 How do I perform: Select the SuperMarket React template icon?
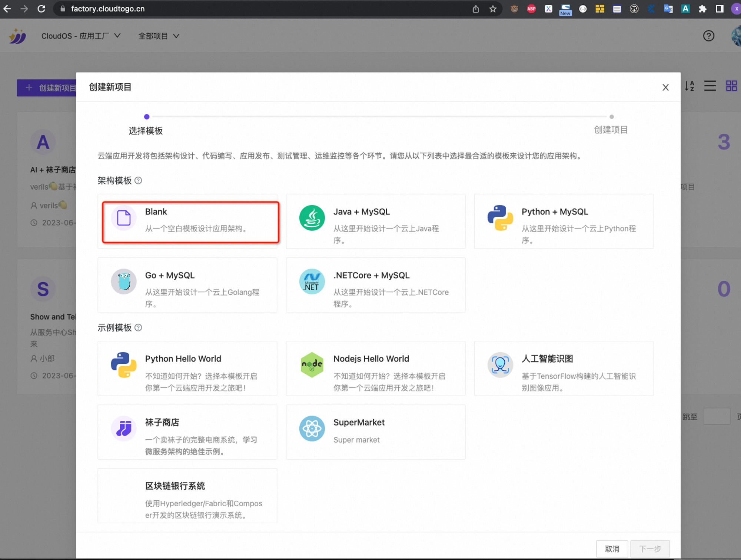[312, 429]
